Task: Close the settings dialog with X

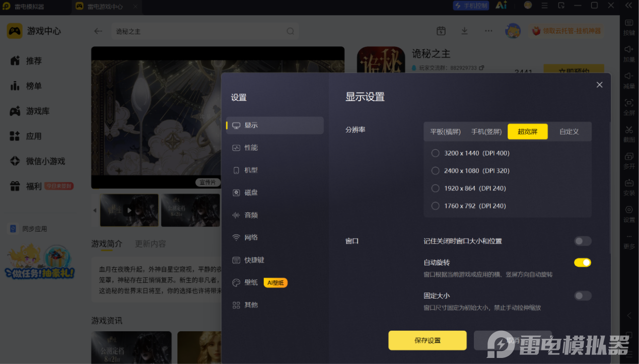Action: click(x=599, y=85)
